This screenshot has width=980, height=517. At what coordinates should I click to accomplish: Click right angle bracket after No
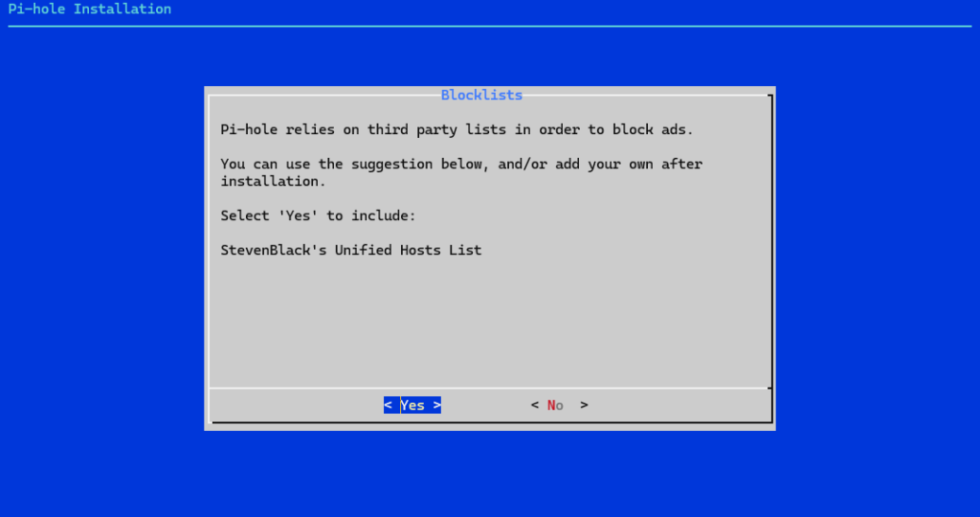coord(584,405)
